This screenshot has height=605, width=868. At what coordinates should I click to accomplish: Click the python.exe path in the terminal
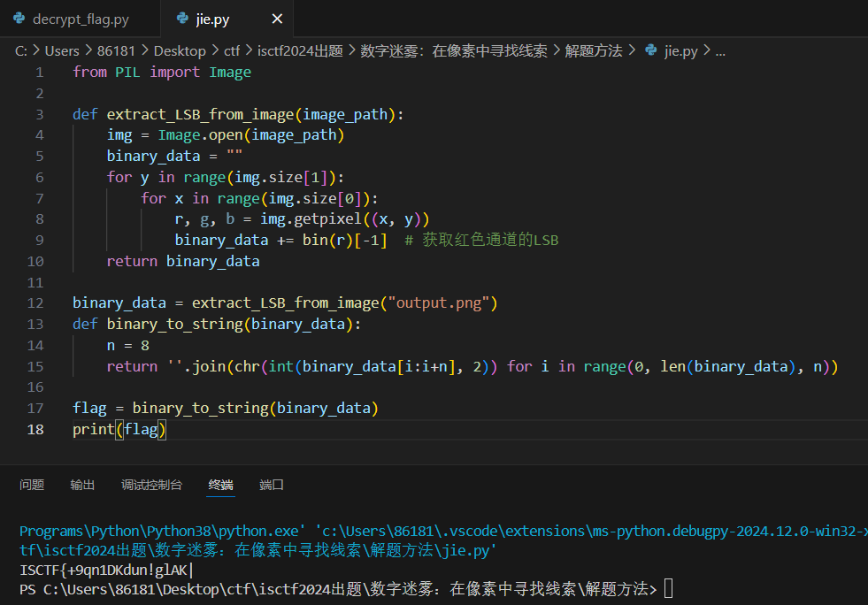point(162,532)
